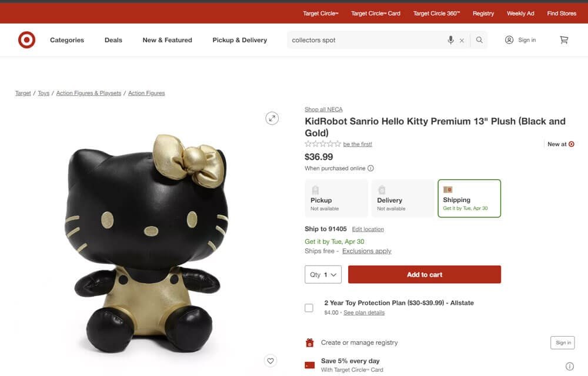
Task: Select the Delivery fulfillment option
Action: coord(402,198)
